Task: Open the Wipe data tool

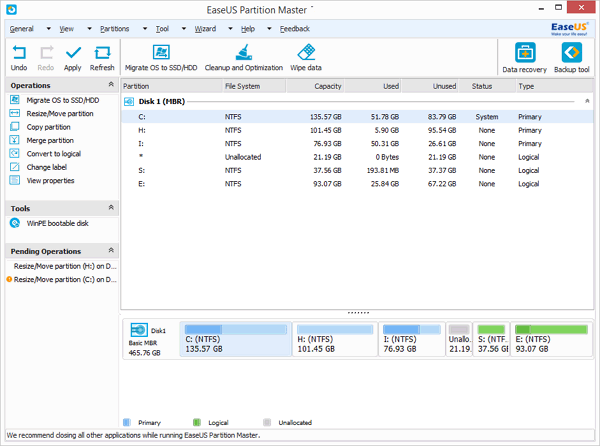Action: pyautogui.click(x=306, y=58)
